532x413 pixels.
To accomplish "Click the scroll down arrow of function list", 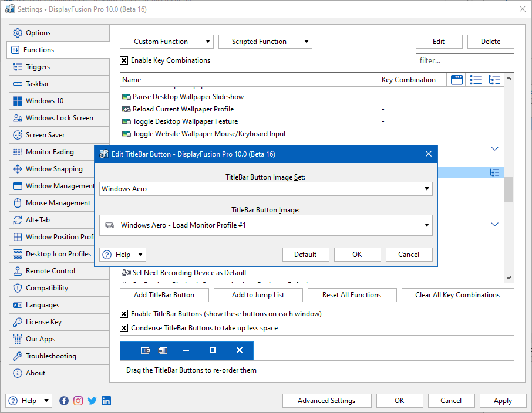I will pos(509,277).
